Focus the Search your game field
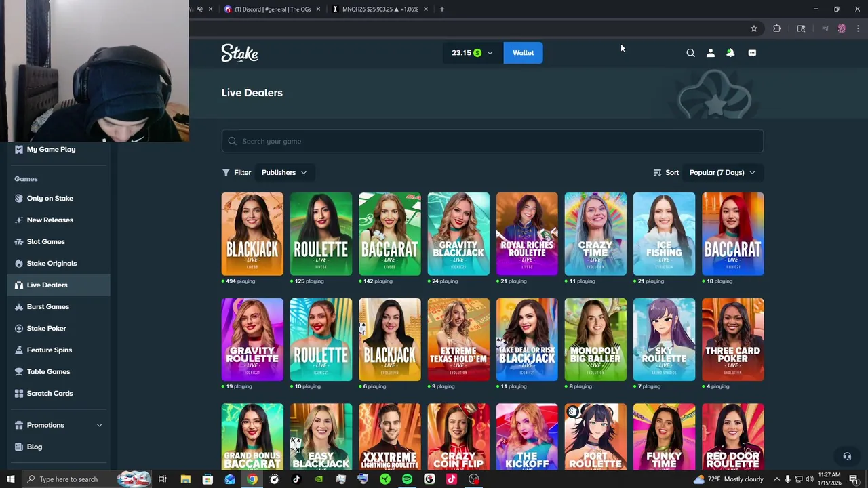Screen dimensions: 868x488 (x=492, y=141)
